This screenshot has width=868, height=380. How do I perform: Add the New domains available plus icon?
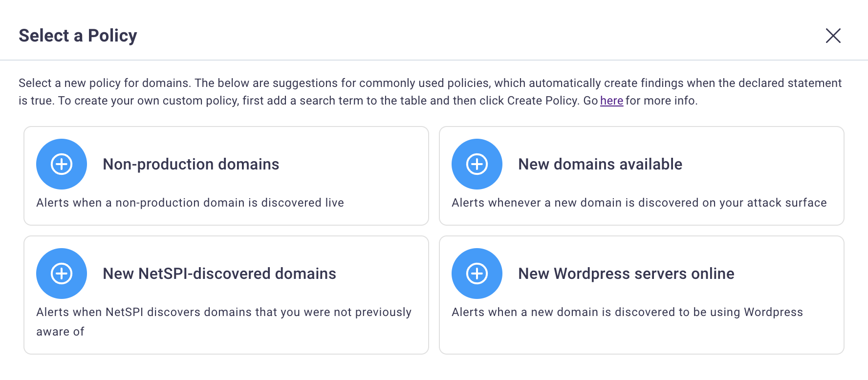coord(477,164)
